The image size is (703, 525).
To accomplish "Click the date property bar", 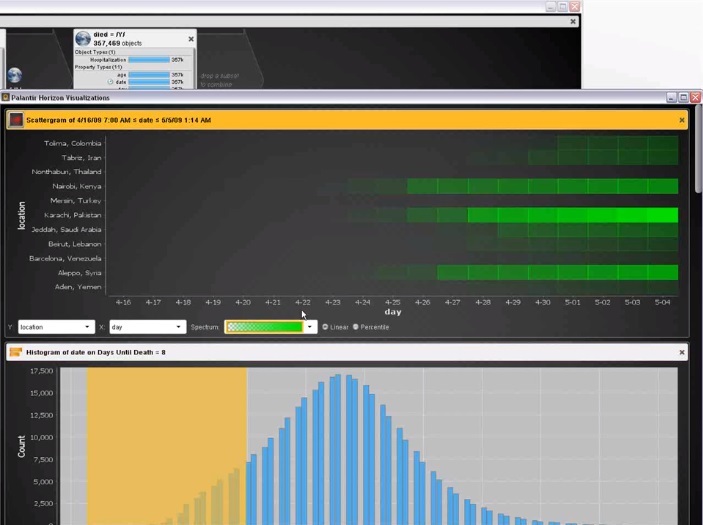I will click(x=149, y=82).
